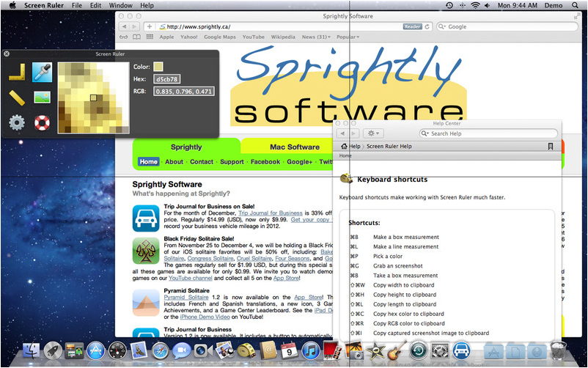Open the Yahoo! bookmark
The image size is (588, 368).
coord(189,37)
